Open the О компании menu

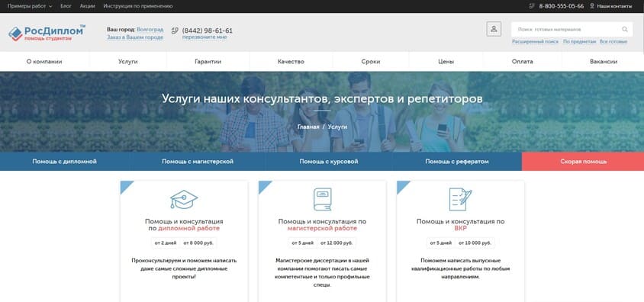pyautogui.click(x=44, y=62)
